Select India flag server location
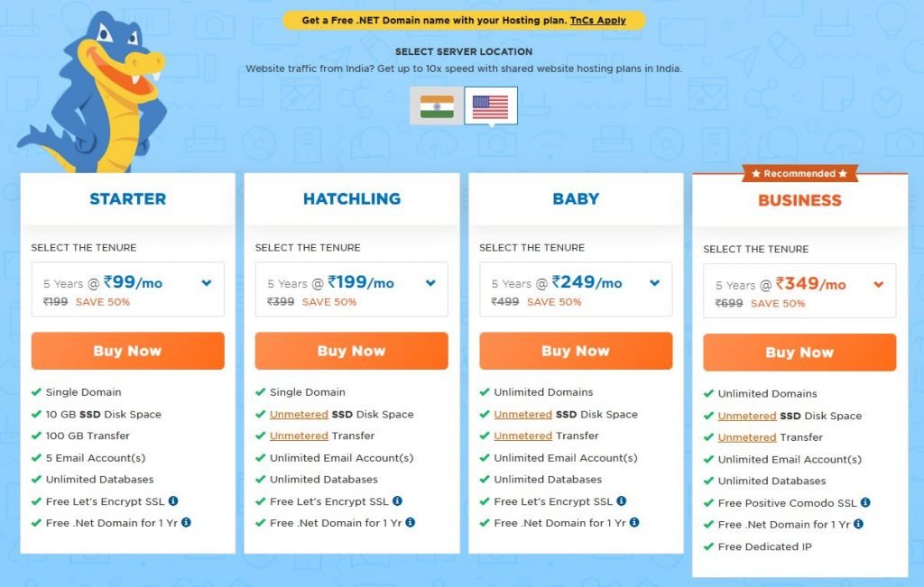Image resolution: width=924 pixels, height=587 pixels. tap(437, 106)
